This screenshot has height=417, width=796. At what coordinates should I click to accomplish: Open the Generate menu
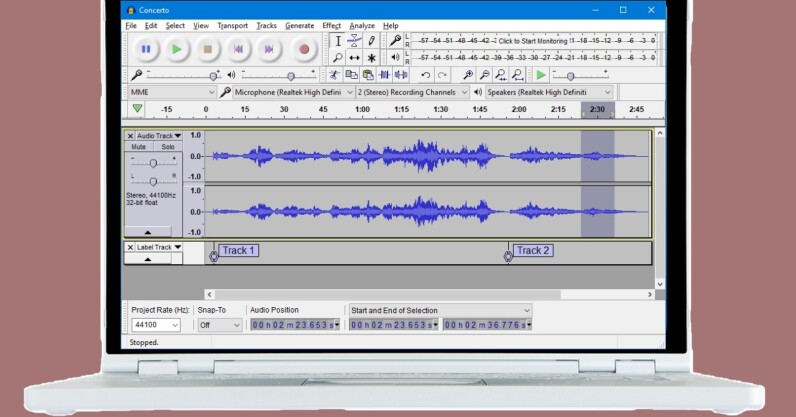(x=299, y=25)
